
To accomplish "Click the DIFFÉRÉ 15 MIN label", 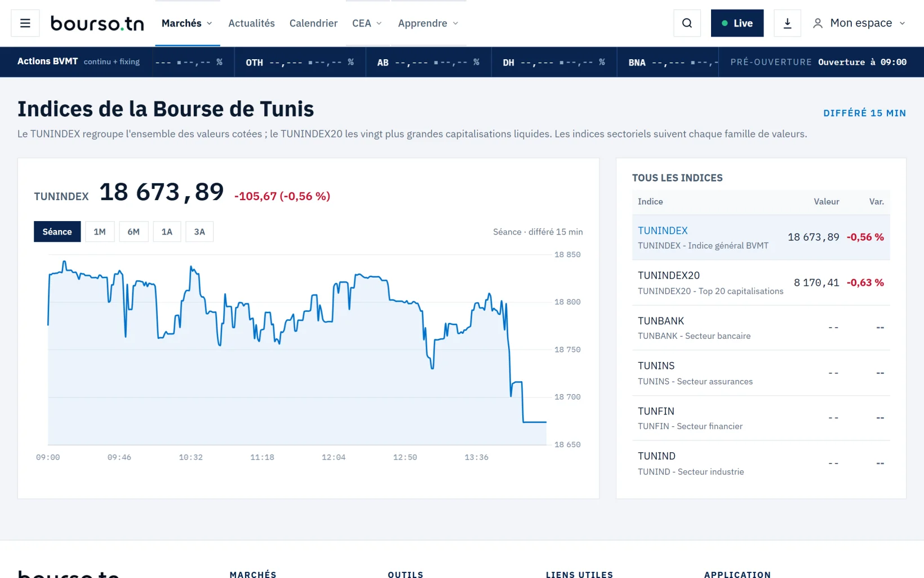I will [x=864, y=113].
